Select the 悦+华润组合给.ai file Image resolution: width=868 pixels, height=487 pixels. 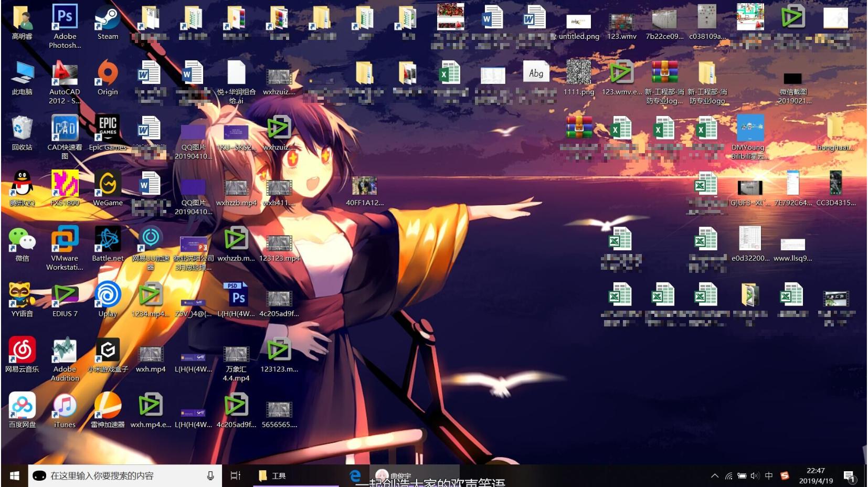pos(236,82)
